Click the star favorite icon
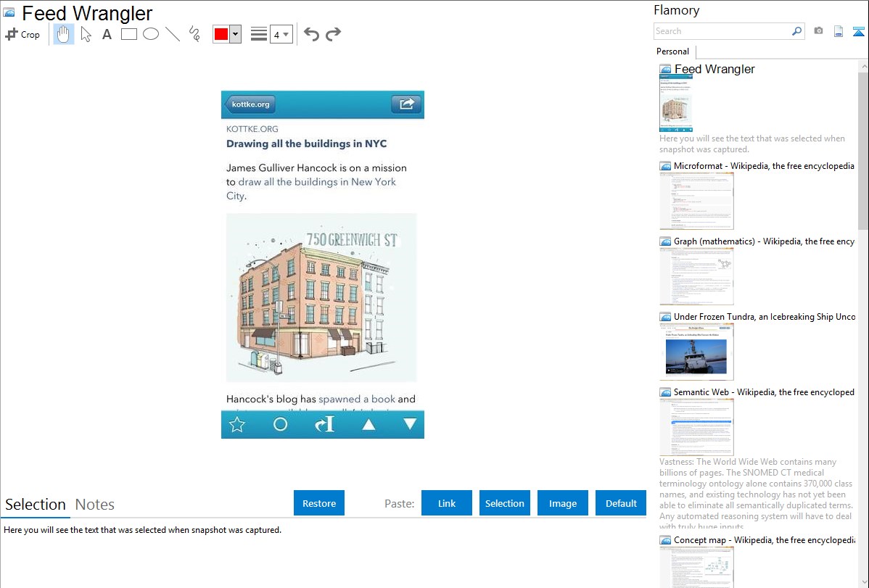The height and width of the screenshot is (588, 869). pos(237,425)
